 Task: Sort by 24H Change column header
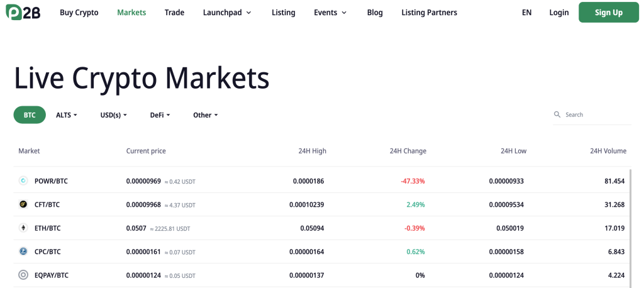tap(408, 151)
